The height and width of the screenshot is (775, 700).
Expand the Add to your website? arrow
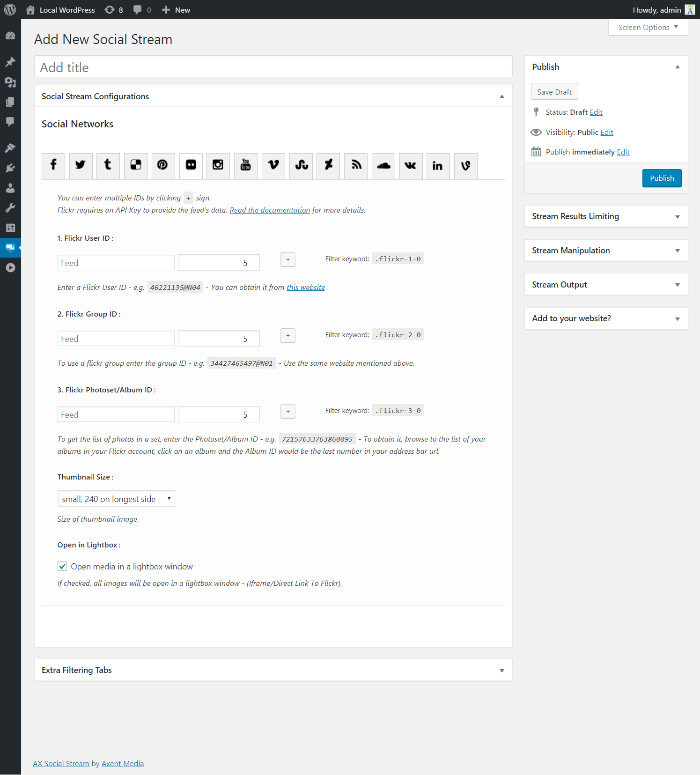coord(677,319)
